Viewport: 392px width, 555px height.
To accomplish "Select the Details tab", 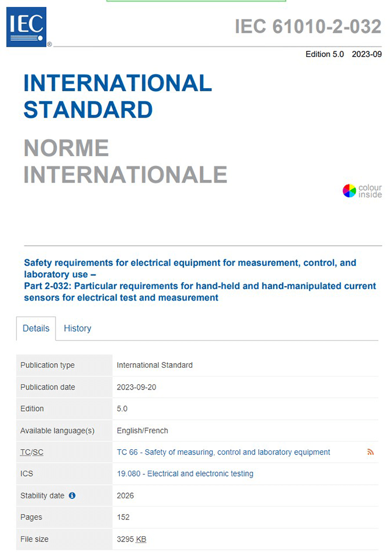I will [36, 328].
